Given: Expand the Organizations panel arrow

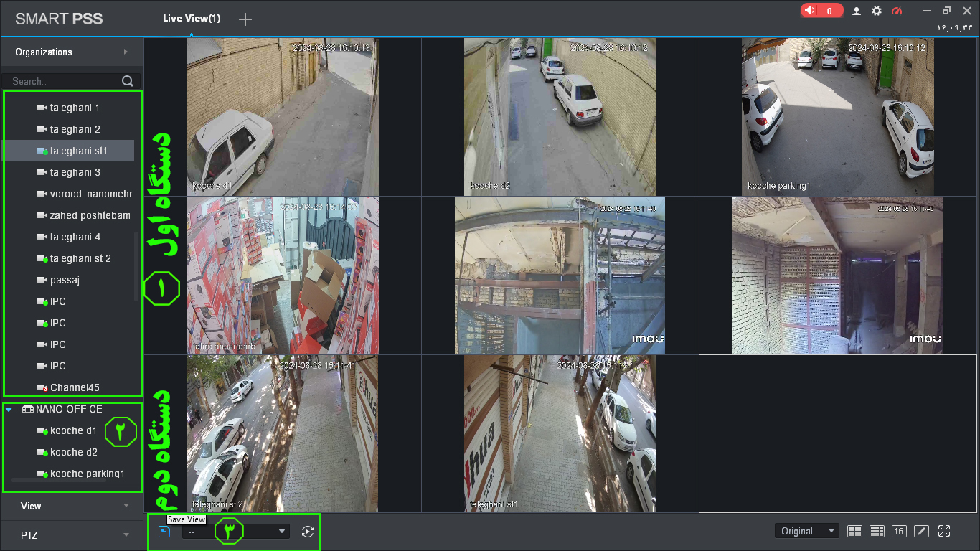Looking at the screenshot, I should point(126,52).
